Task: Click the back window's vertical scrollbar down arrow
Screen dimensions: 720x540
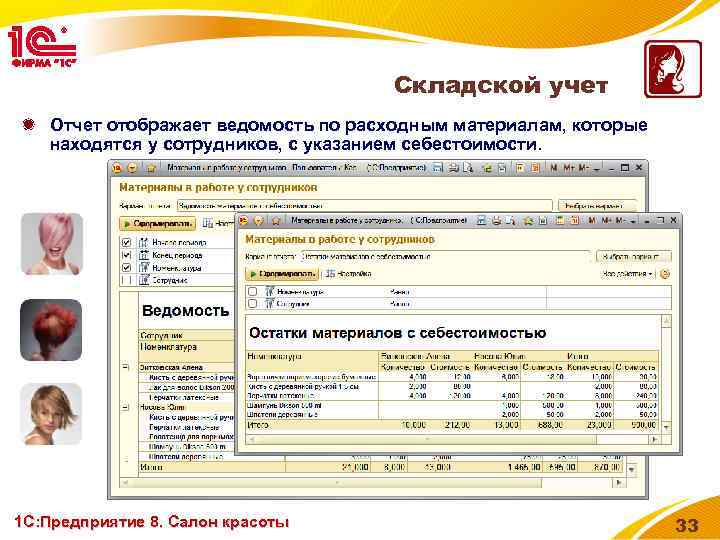Action: 632,469
